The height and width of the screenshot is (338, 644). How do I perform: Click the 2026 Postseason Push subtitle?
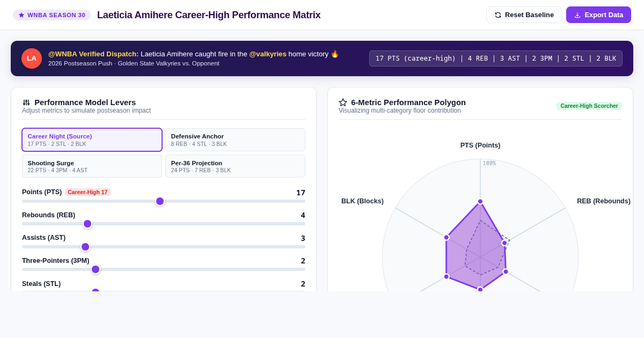(x=134, y=63)
